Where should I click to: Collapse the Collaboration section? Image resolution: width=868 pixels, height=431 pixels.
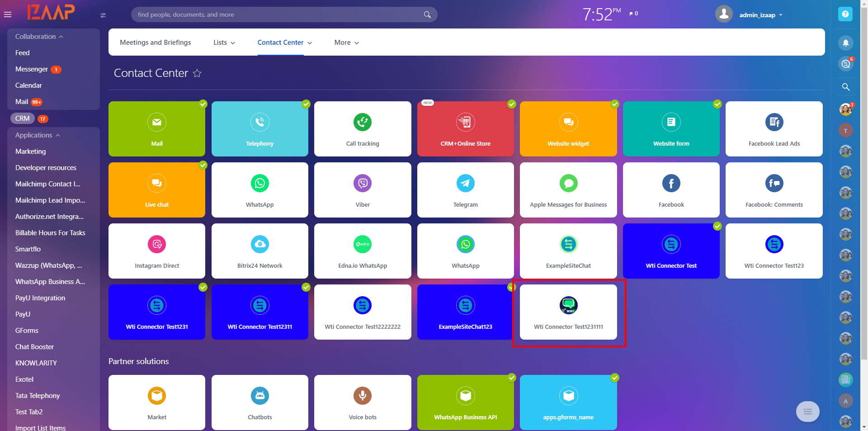click(39, 37)
